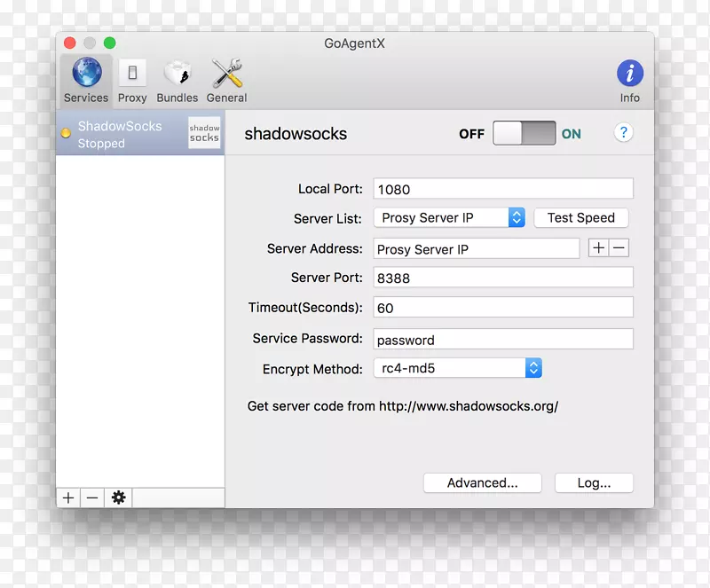
Task: Click the gear icon below service list
Action: (118, 498)
